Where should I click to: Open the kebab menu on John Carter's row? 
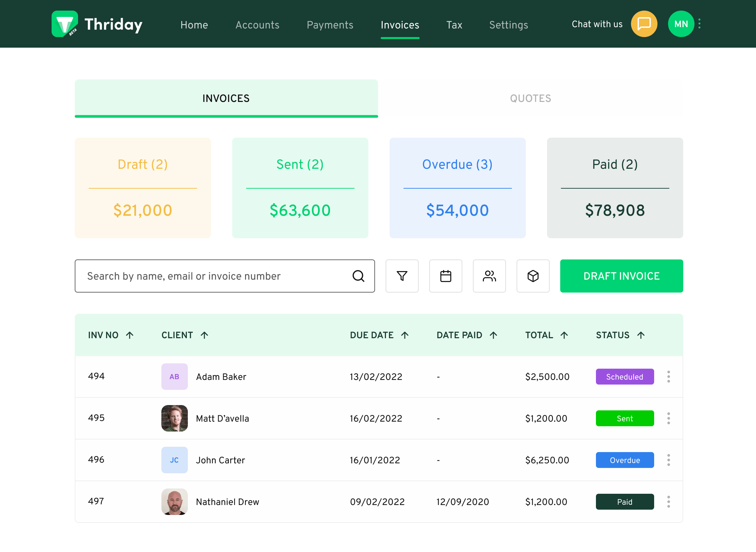pyautogui.click(x=668, y=460)
